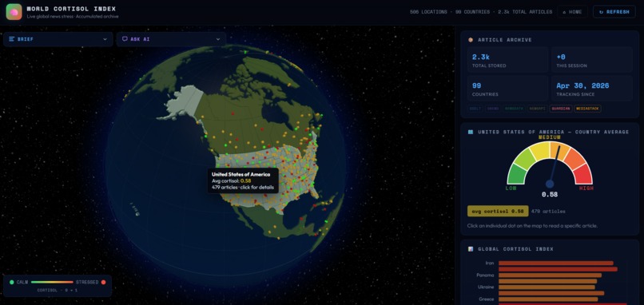
Task: Click the Global Cortisol Index heading
Action: [515, 249]
